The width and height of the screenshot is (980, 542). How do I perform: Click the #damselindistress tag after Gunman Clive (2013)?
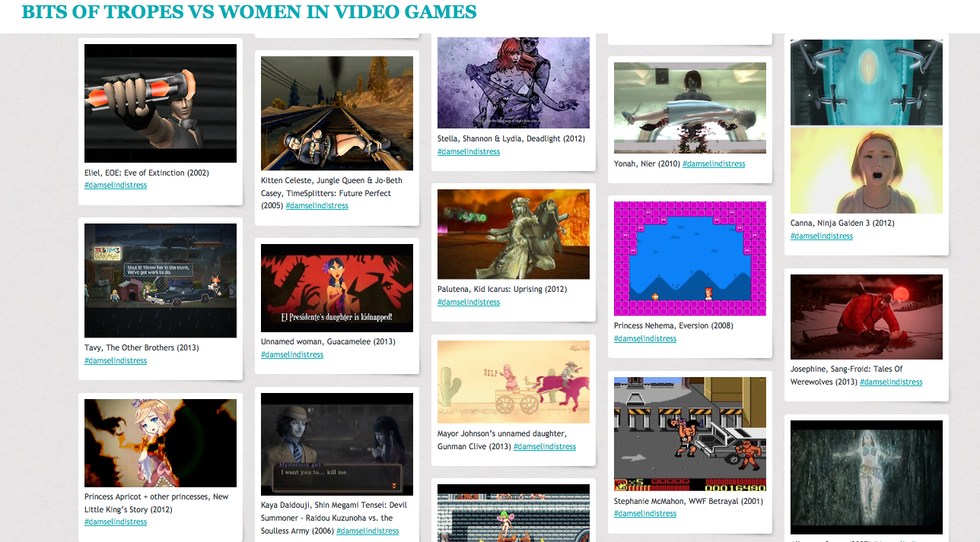coord(545,447)
